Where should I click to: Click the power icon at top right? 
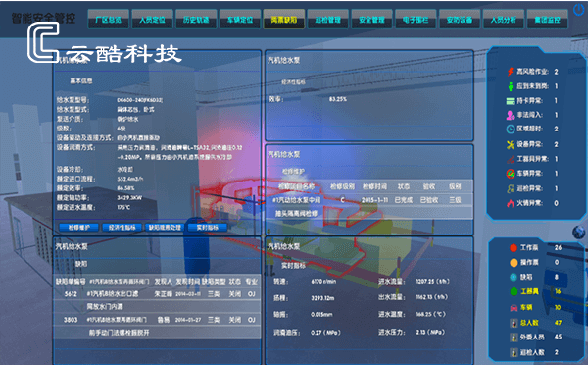tap(579, 10)
